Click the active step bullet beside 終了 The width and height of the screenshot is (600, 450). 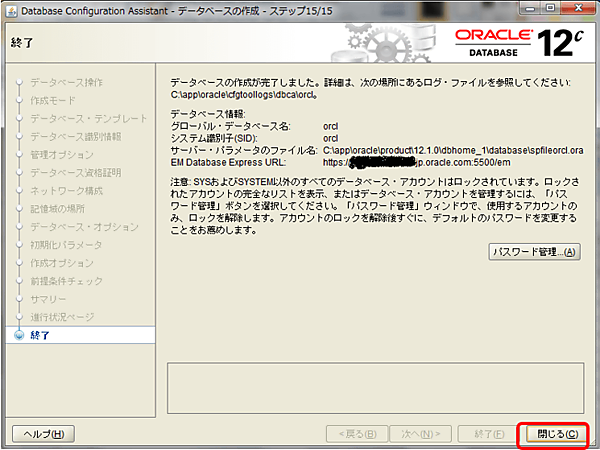coord(19,335)
